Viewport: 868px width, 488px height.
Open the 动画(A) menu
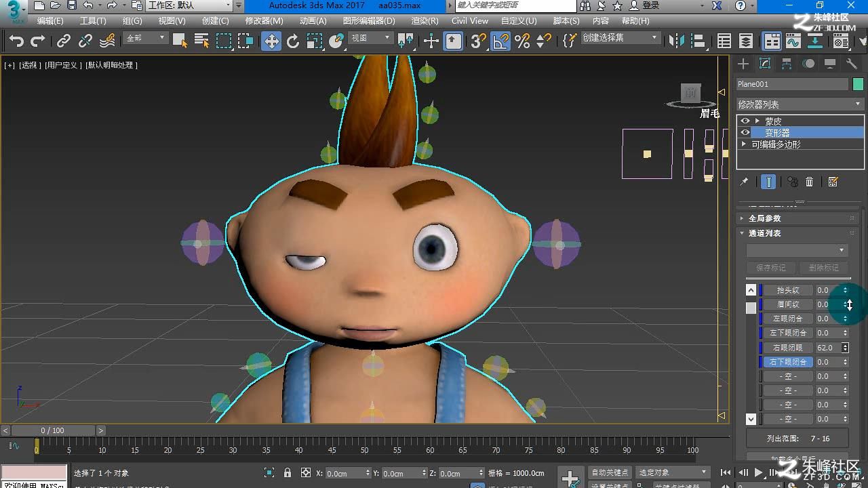click(313, 21)
